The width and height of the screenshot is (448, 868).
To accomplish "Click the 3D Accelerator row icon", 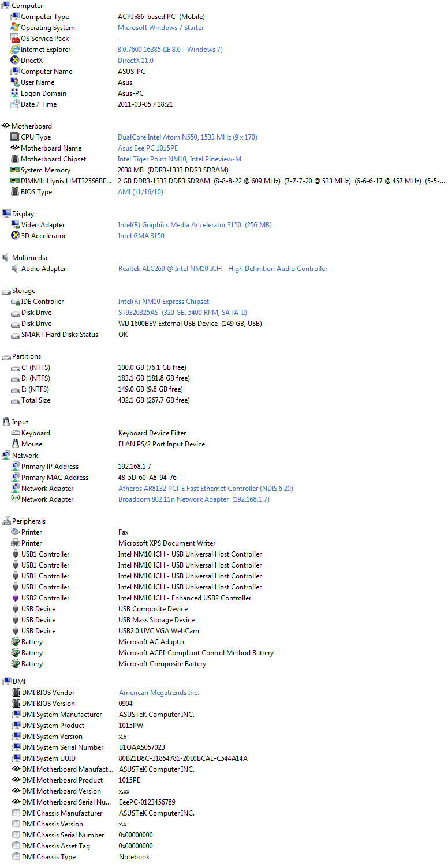I will (x=15, y=235).
